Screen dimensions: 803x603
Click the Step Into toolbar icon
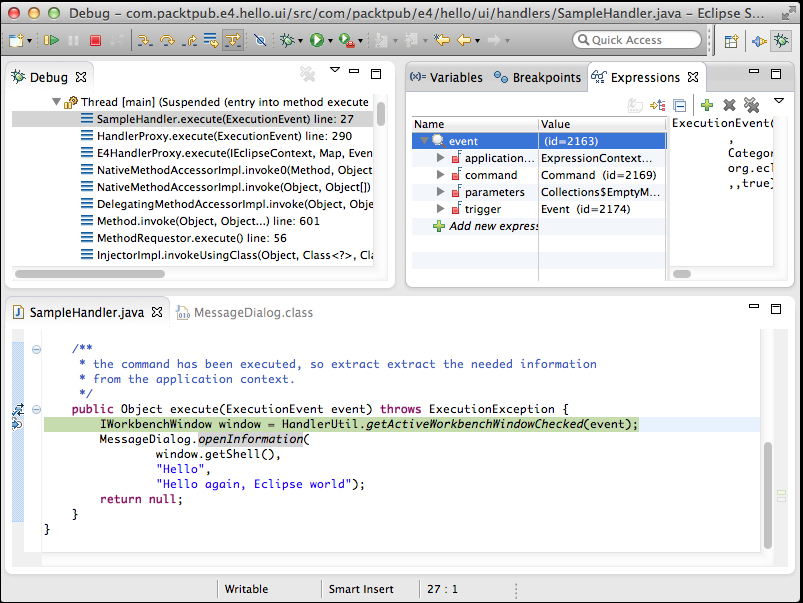pos(143,41)
